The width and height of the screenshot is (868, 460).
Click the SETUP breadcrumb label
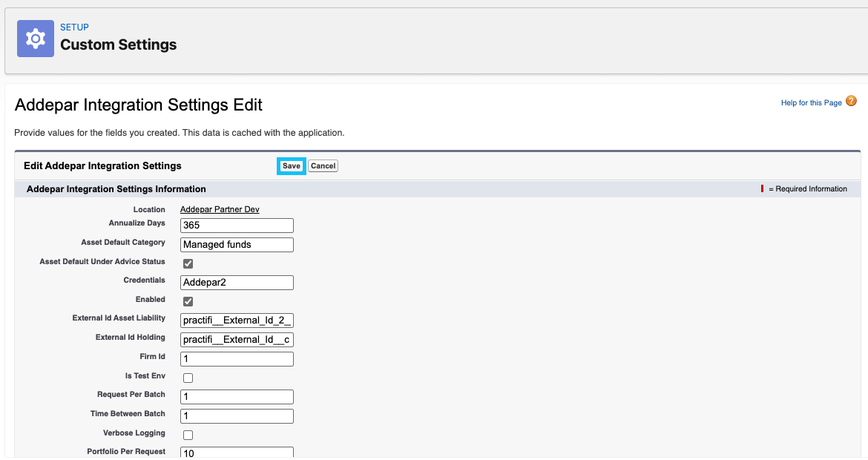point(74,27)
